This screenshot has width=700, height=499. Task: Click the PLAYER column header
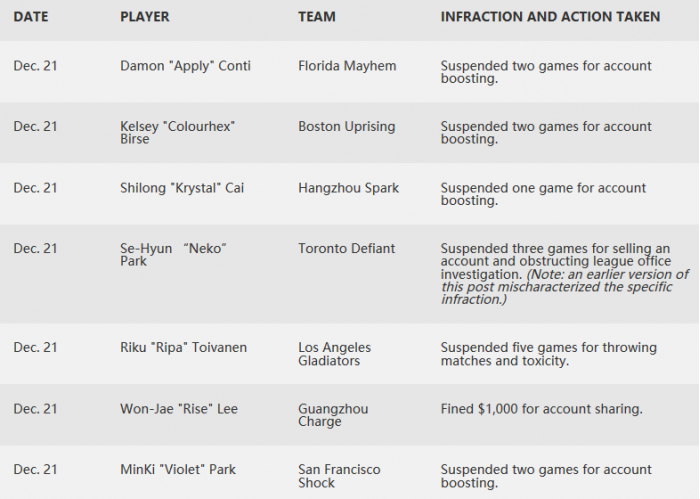[145, 17]
